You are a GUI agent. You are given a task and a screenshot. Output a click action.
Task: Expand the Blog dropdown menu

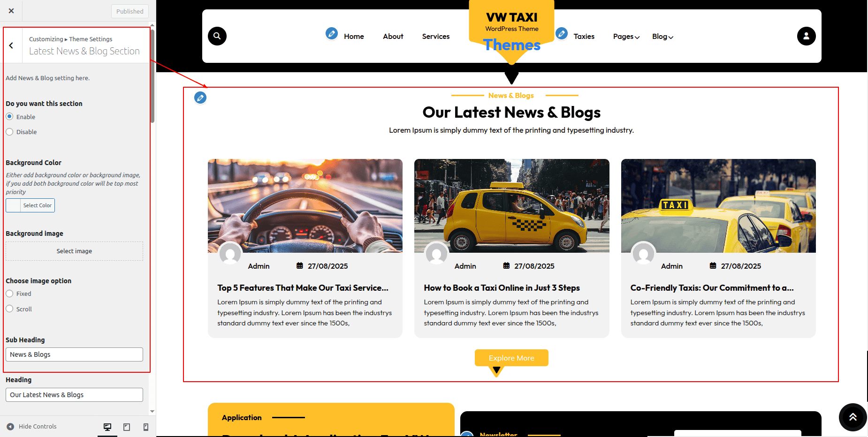point(662,37)
